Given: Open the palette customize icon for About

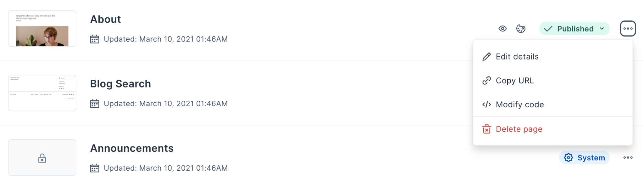Looking at the screenshot, I should [521, 29].
